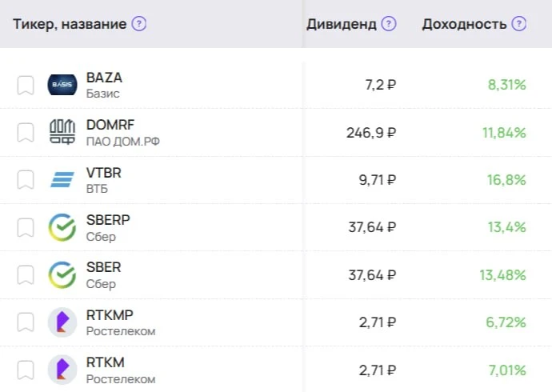Bookmark the SBER row

pyautogui.click(x=26, y=275)
